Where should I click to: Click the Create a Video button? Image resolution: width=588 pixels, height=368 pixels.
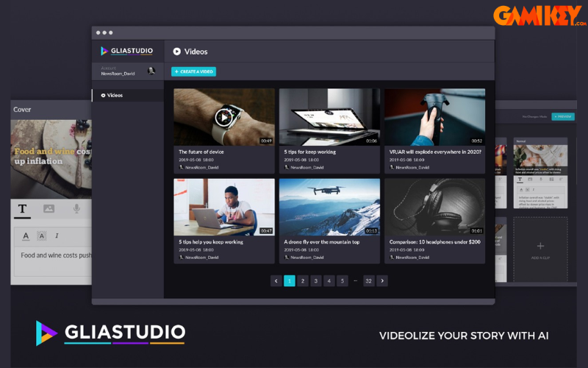click(193, 71)
